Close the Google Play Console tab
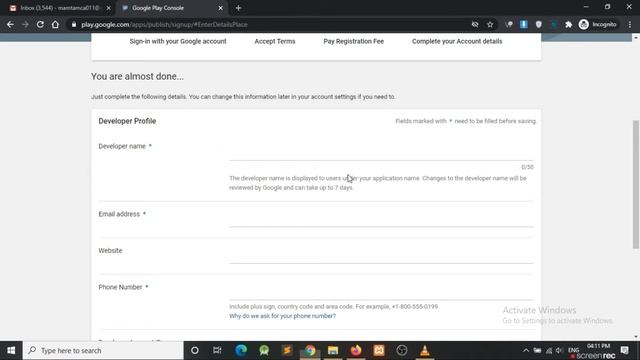The width and height of the screenshot is (640, 360). point(220,8)
